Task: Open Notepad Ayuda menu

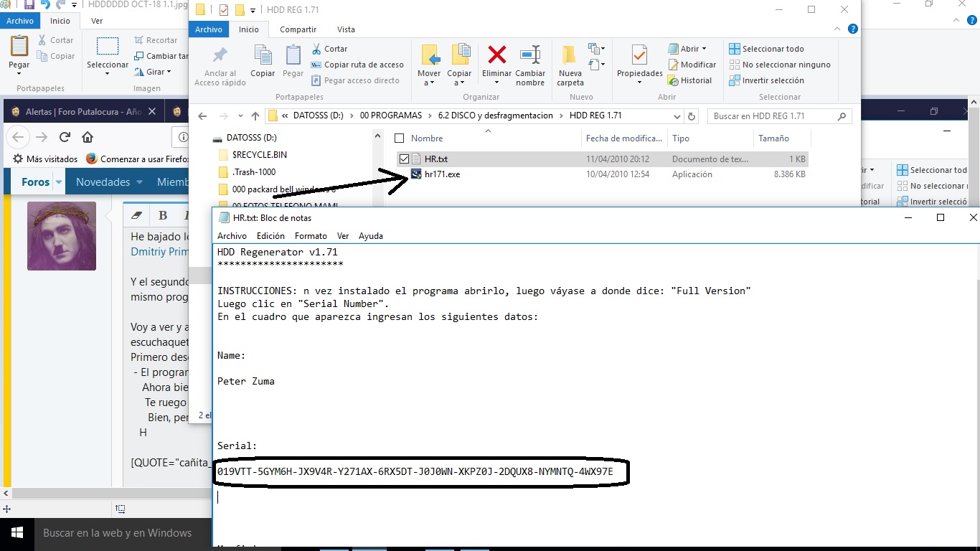Action: [371, 236]
